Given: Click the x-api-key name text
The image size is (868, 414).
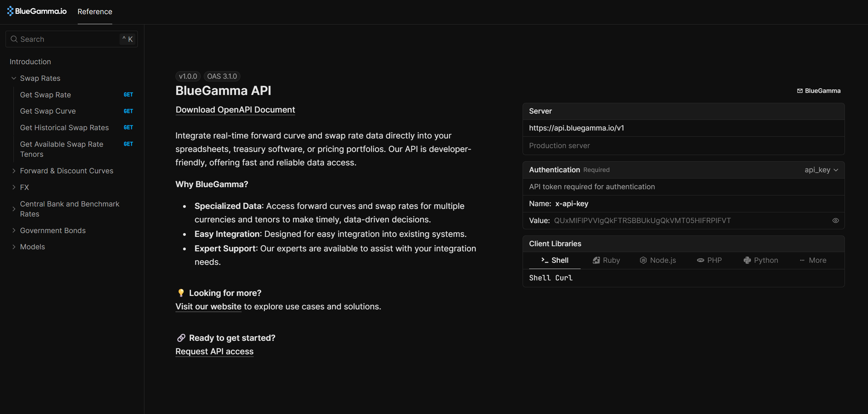Looking at the screenshot, I should click(x=572, y=204).
